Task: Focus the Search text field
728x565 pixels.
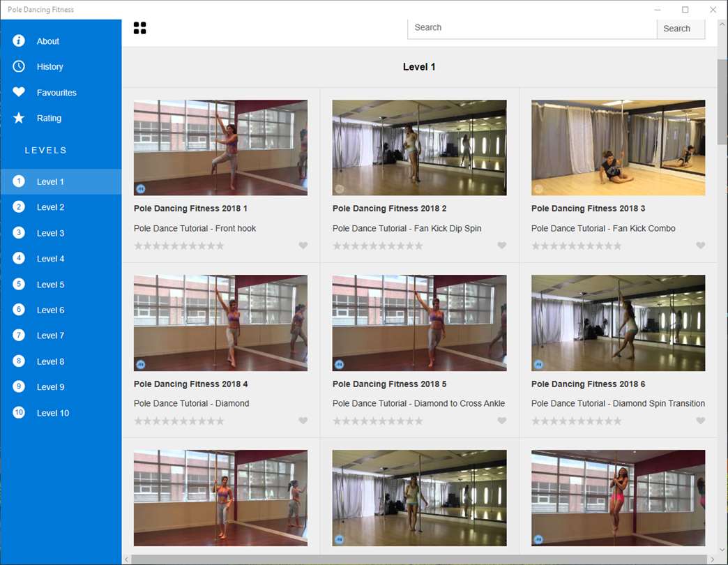Action: pos(532,29)
